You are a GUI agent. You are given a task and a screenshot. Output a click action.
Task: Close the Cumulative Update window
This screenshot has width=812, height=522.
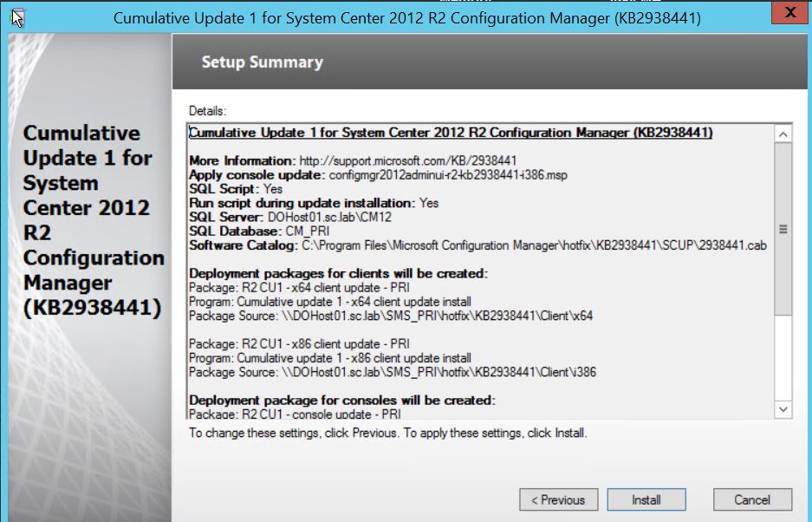(x=789, y=12)
